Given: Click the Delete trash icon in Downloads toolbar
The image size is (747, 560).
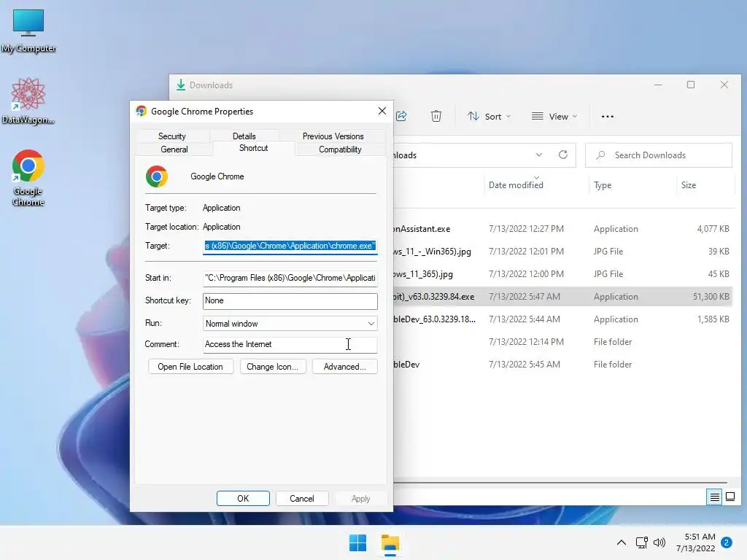Looking at the screenshot, I should click(x=436, y=116).
